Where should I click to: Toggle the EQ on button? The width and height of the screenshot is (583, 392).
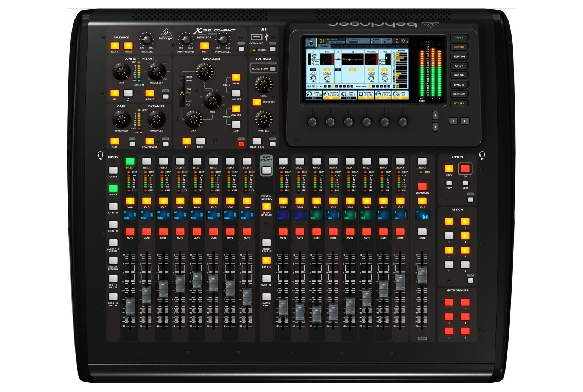click(187, 141)
